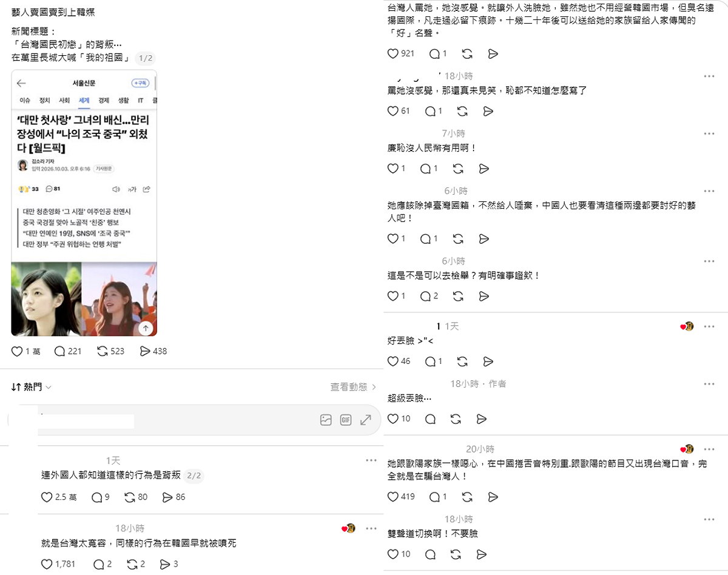The image size is (728, 575).
Task: Open more options for 罵她沒感覺 comment
Action: 709,76
